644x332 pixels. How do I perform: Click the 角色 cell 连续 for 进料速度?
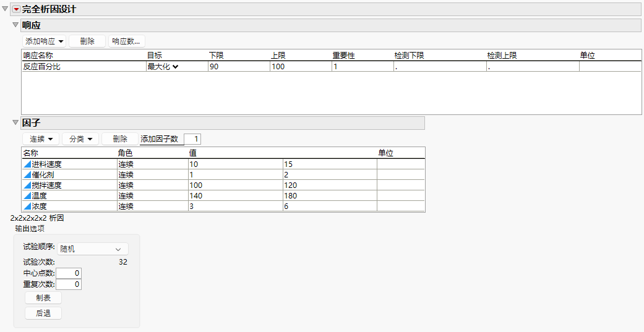coord(152,164)
